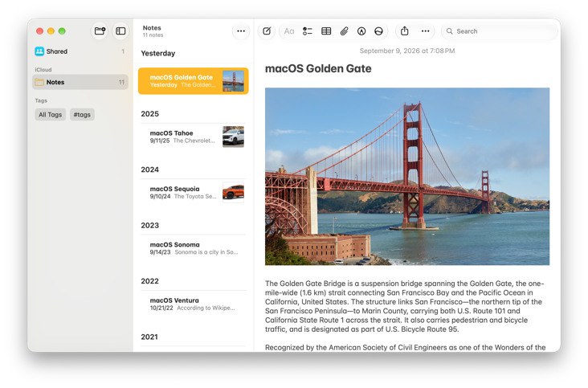Viewport: 588px width, 388px height.
Task: Click the Yesterday section header
Action: (x=158, y=53)
